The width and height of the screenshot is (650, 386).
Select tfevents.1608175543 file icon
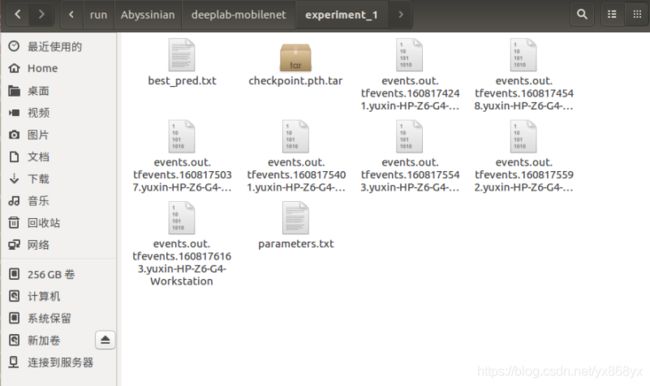[x=410, y=136]
